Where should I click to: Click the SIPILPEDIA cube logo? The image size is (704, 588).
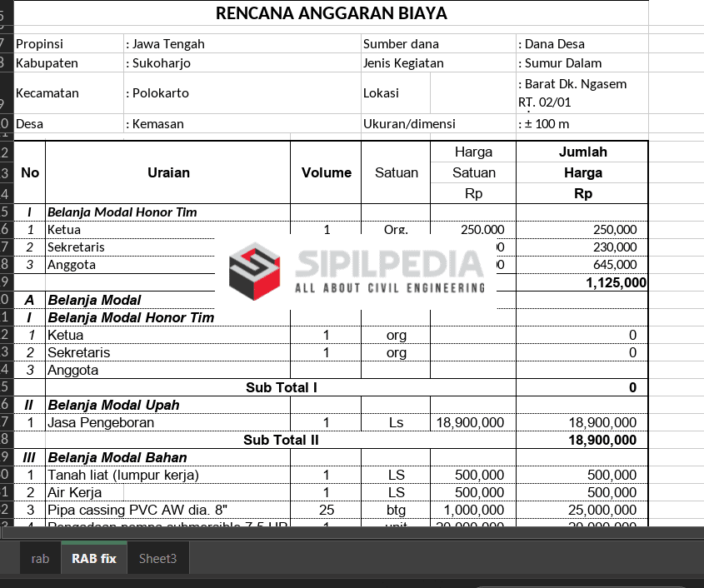tap(256, 272)
